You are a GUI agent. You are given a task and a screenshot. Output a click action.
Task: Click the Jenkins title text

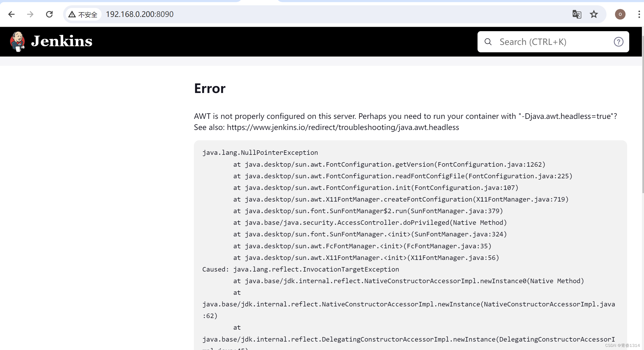62,41
